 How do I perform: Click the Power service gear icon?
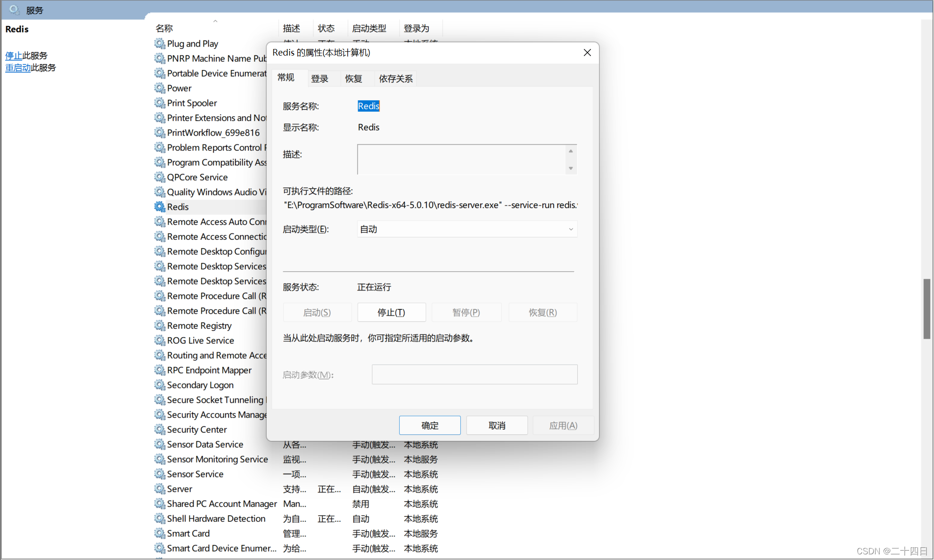tap(160, 88)
